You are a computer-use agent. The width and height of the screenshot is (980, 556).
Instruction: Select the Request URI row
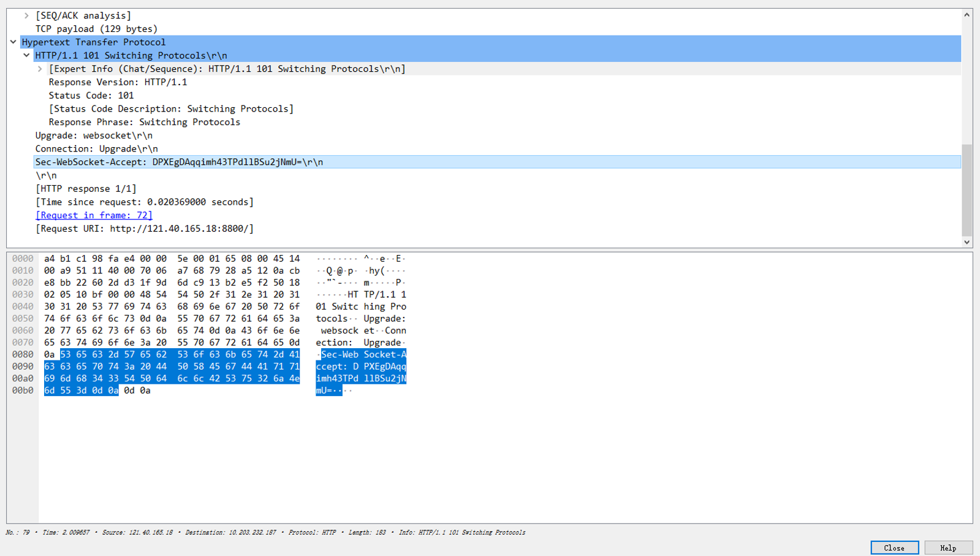(144, 229)
